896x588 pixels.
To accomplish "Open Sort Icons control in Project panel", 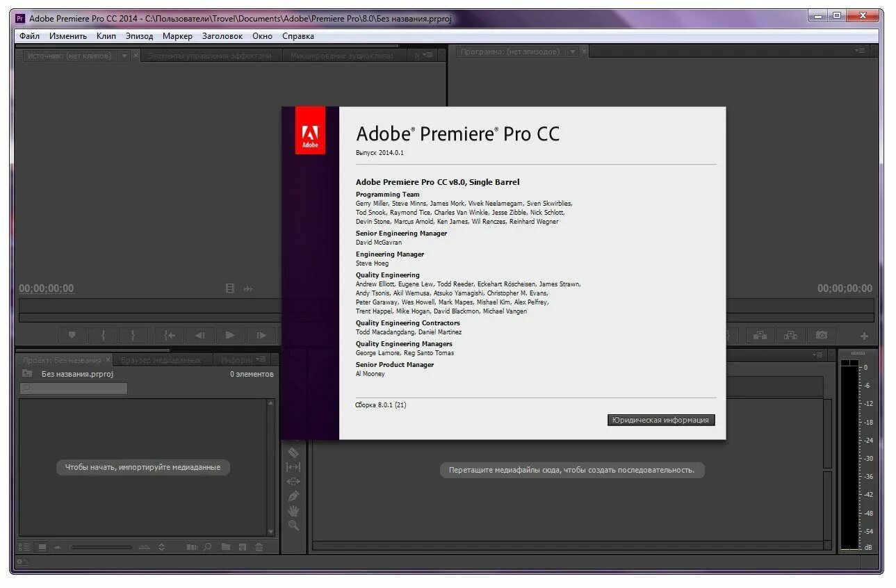I will (x=162, y=547).
